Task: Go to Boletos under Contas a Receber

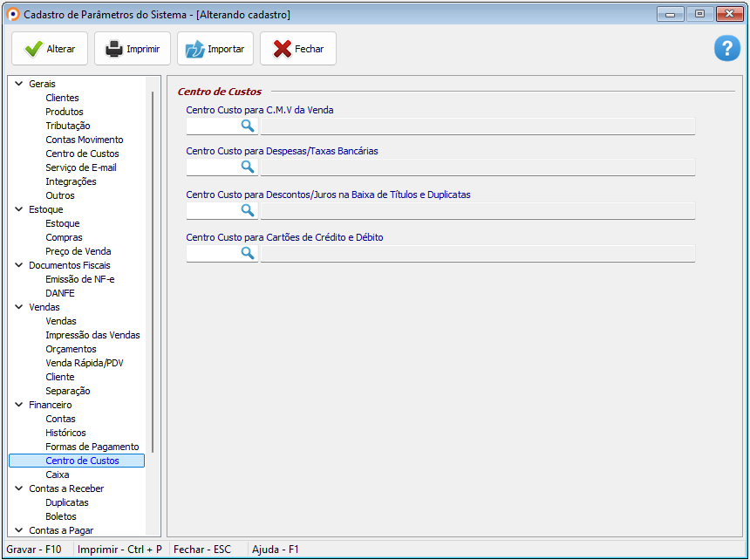Action: 61,516
